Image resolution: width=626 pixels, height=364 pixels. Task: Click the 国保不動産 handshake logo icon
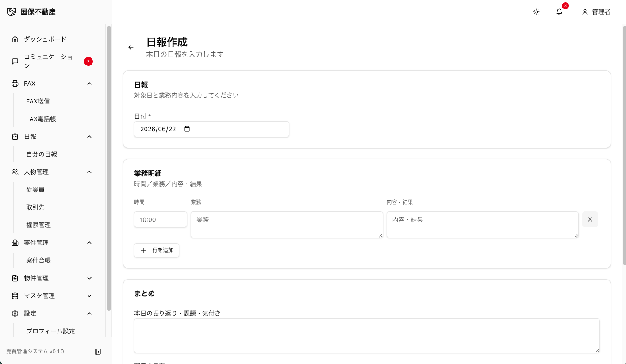(12, 12)
